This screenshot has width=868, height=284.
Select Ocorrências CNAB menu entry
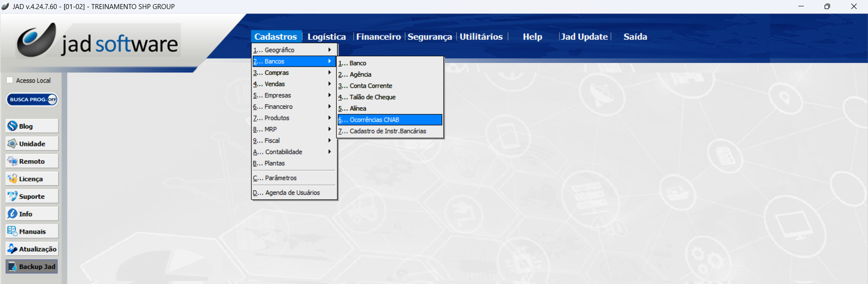click(389, 120)
